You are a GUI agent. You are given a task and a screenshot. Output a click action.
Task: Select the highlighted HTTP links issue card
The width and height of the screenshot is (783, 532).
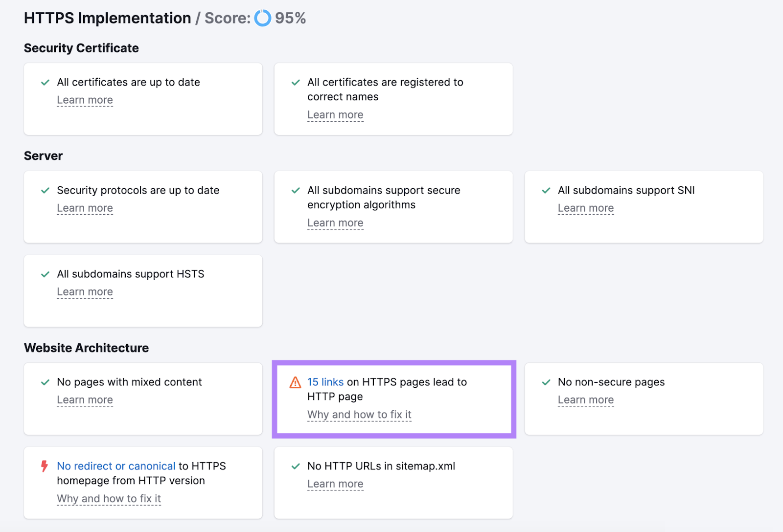coord(393,399)
